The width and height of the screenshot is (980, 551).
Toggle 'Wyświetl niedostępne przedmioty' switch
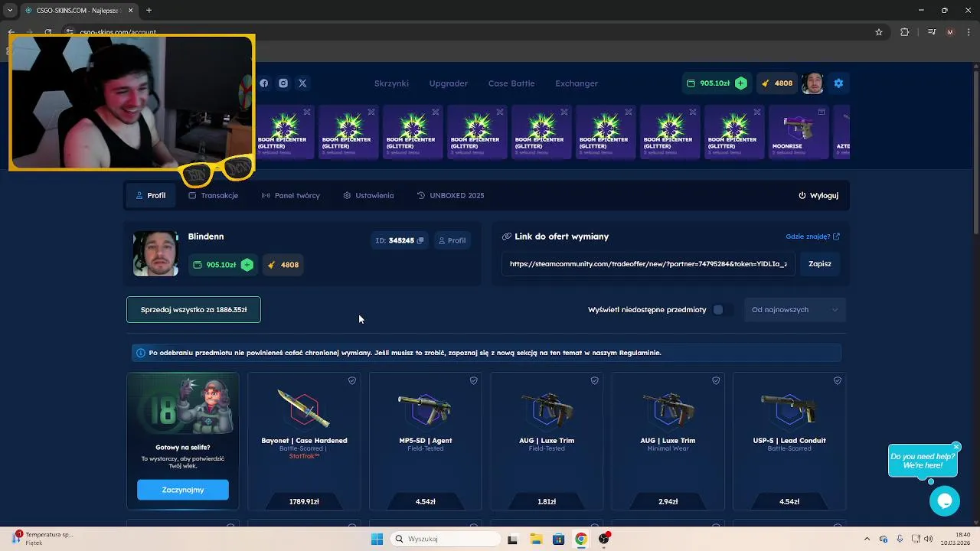722,310
